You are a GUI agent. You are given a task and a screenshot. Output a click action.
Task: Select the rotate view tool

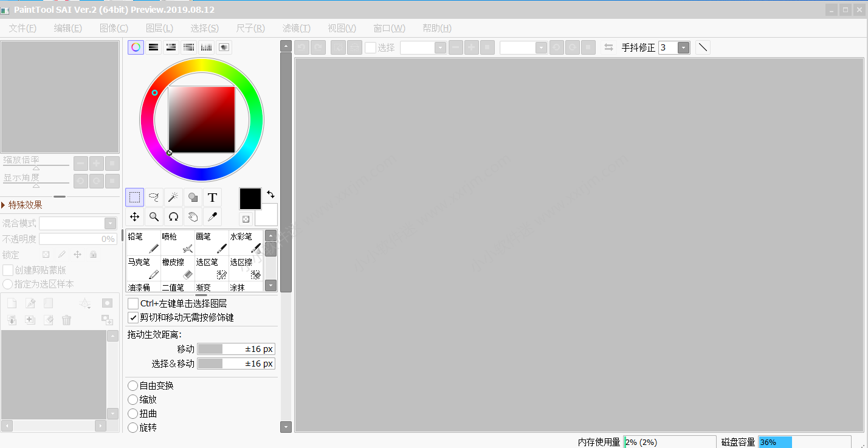[x=174, y=216]
